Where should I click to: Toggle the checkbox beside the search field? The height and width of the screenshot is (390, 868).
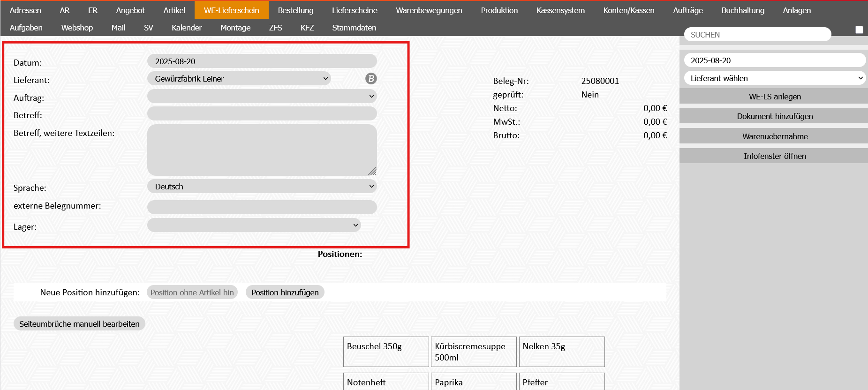(859, 30)
